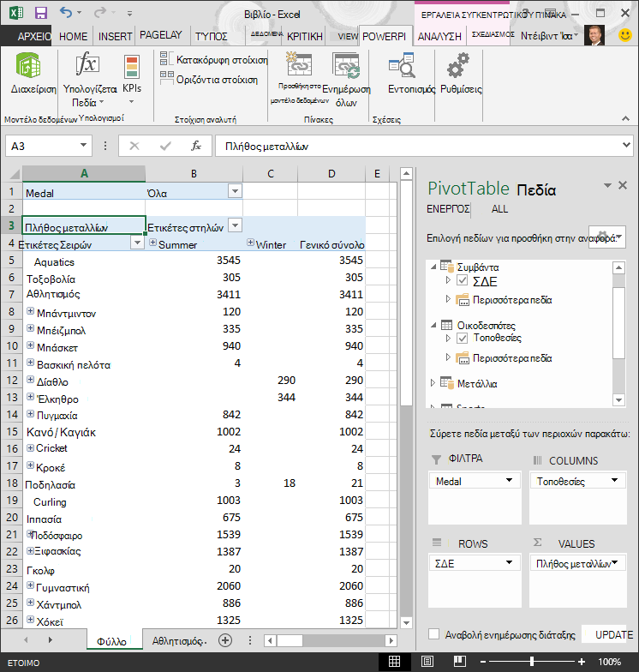Click the worksheet vertical scrollbar thumb
Screen dimensions: 639x672
click(406, 293)
